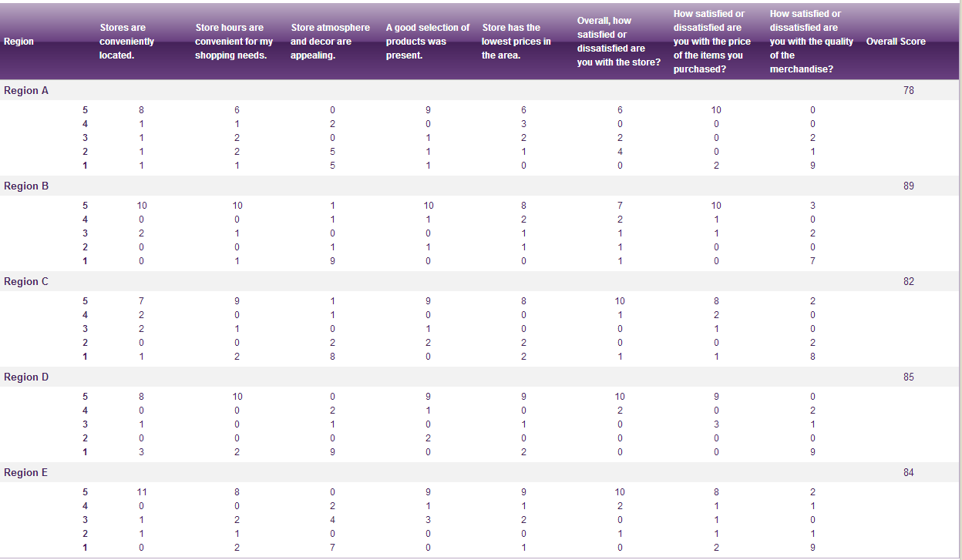
Task: Select Region A rating 5 conveniently located value 8
Action: coord(142,110)
